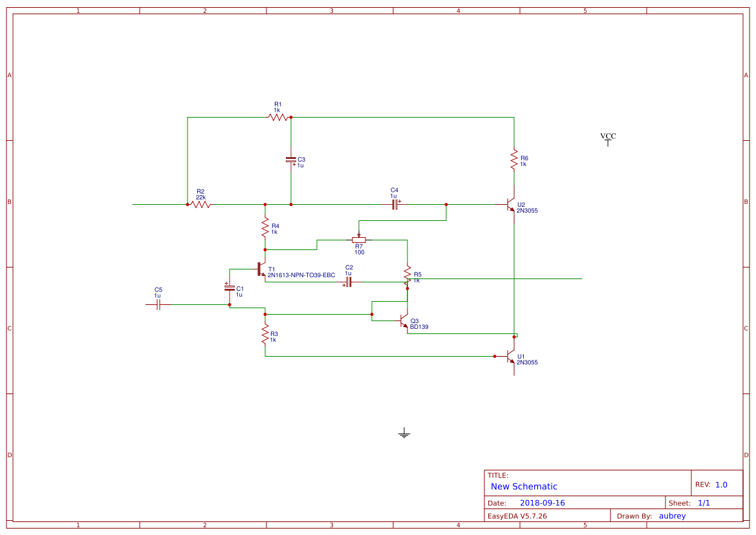
Task: Select the "22k" resistor value
Action: pyautogui.click(x=200, y=198)
